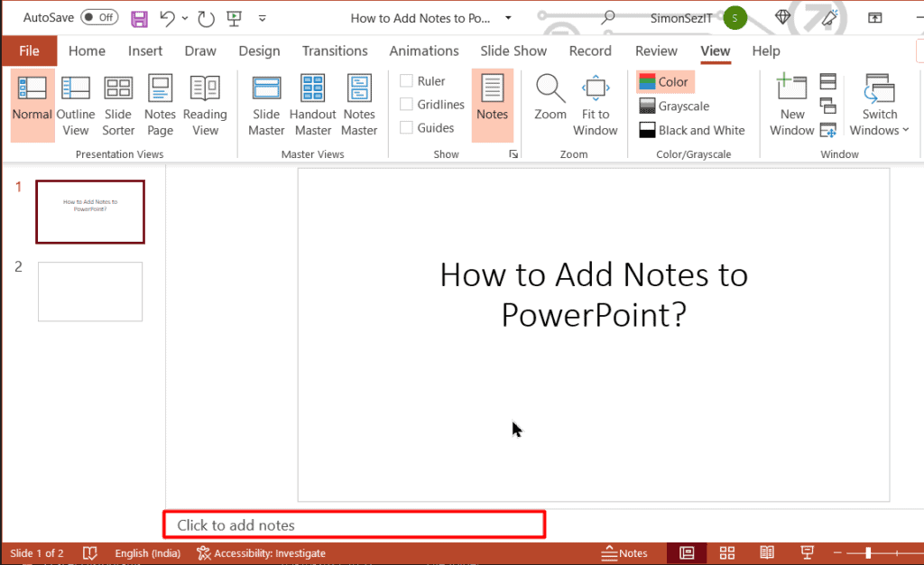Screen dimensions: 924x565
Task: Switch to the Animations ribbon tab
Action: (424, 51)
